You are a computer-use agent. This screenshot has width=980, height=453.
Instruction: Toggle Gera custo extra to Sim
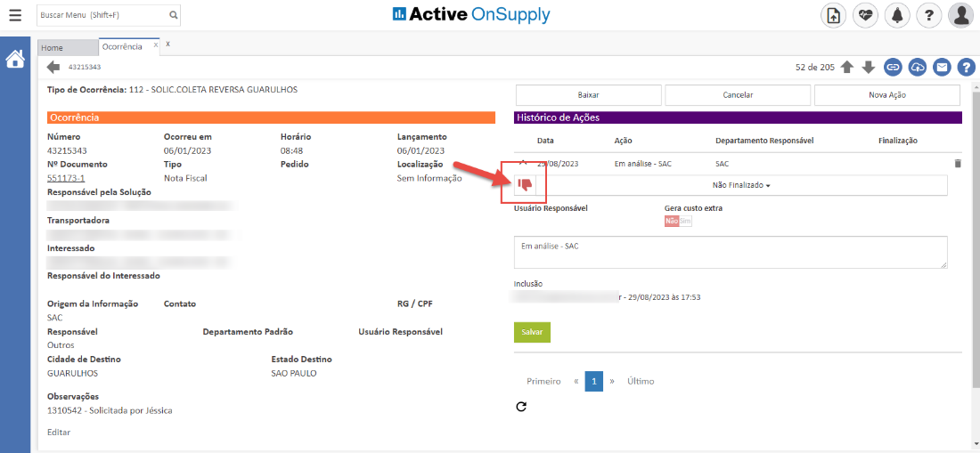(x=685, y=221)
